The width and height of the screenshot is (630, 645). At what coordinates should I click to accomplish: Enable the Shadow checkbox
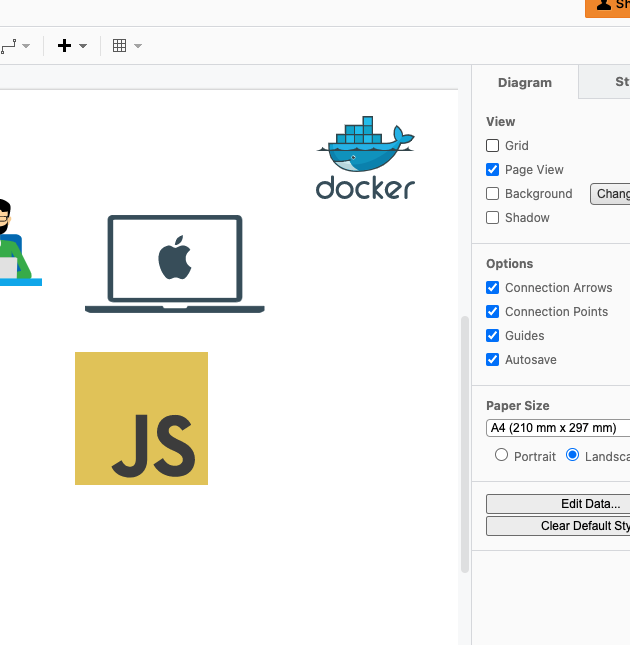492,218
